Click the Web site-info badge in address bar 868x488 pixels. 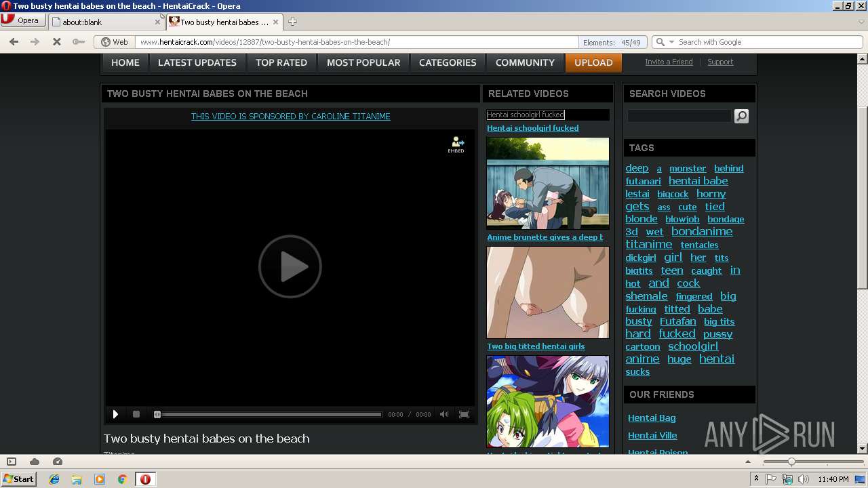[x=115, y=42]
